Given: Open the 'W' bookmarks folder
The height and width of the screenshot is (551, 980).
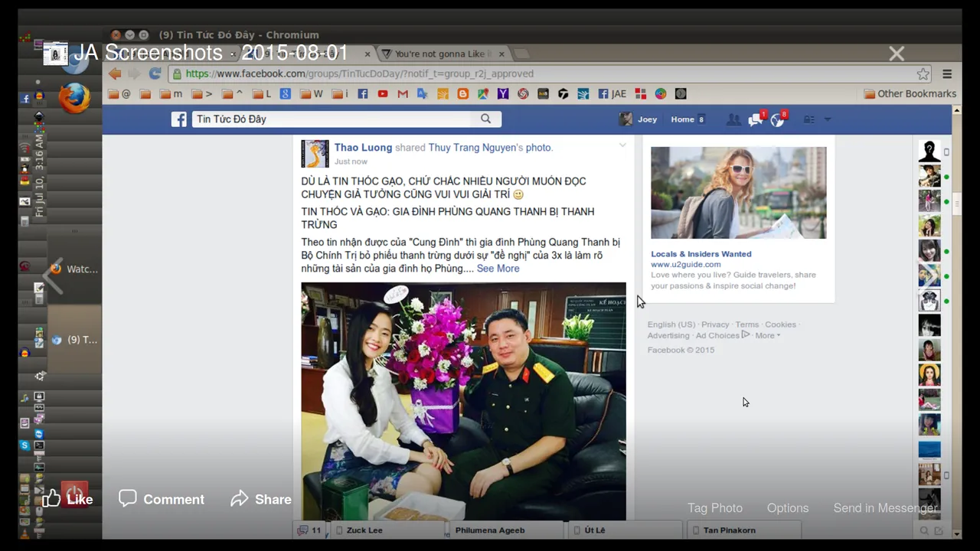Looking at the screenshot, I should pos(311,93).
